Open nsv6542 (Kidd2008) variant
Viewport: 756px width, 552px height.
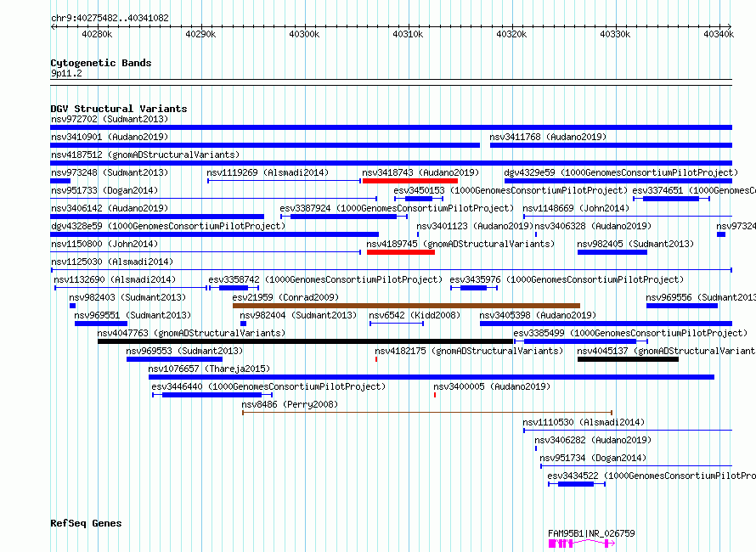click(x=397, y=324)
